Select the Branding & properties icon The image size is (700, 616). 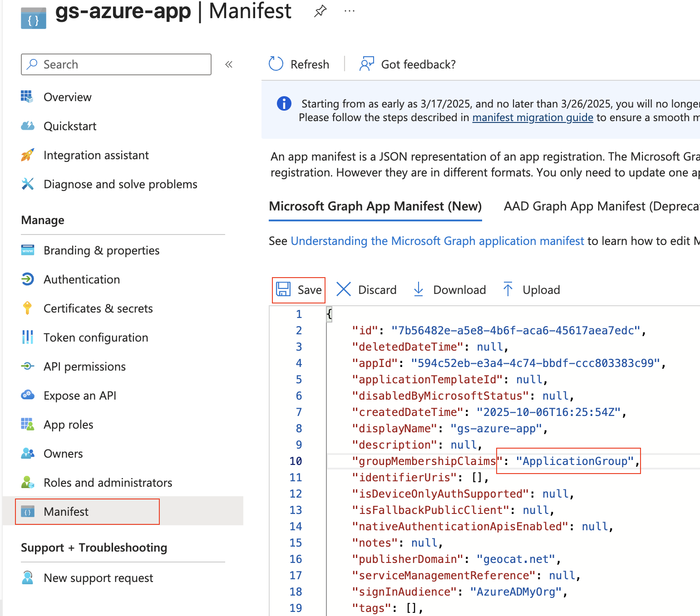pos(28,250)
